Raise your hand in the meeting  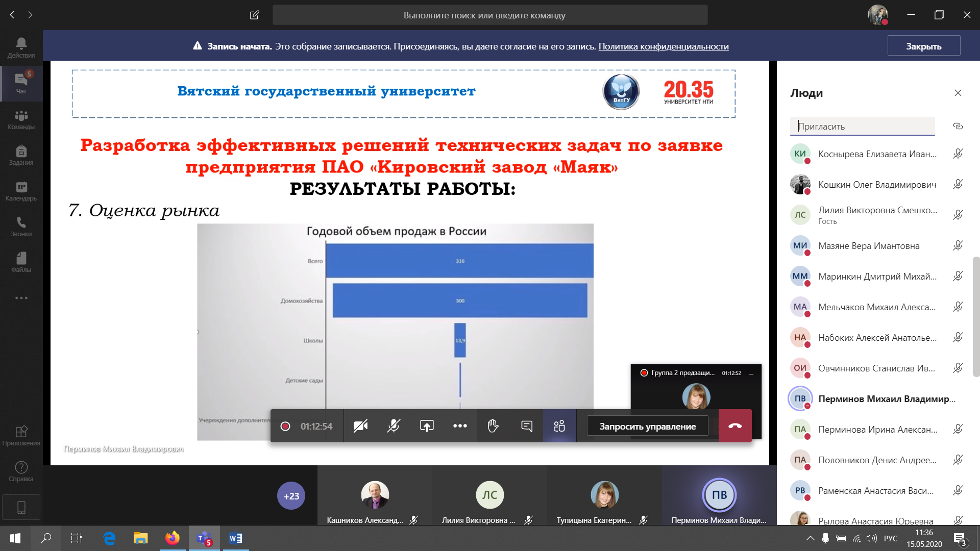tap(493, 426)
